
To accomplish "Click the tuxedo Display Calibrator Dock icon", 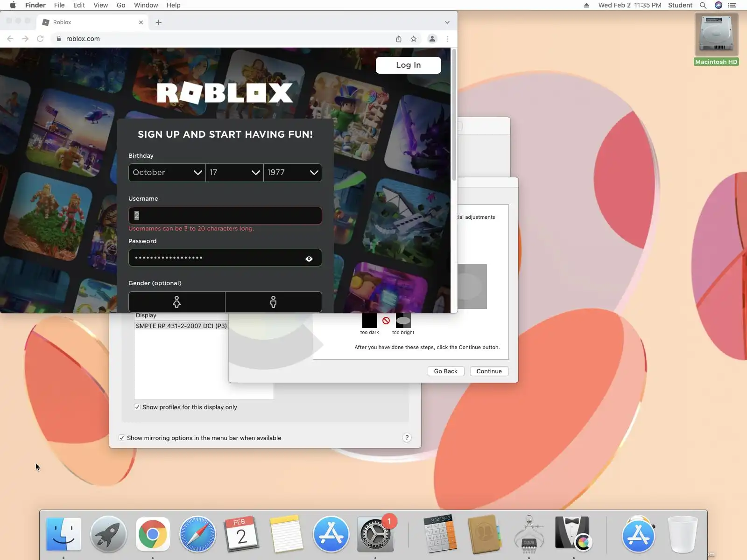I will (x=573, y=534).
